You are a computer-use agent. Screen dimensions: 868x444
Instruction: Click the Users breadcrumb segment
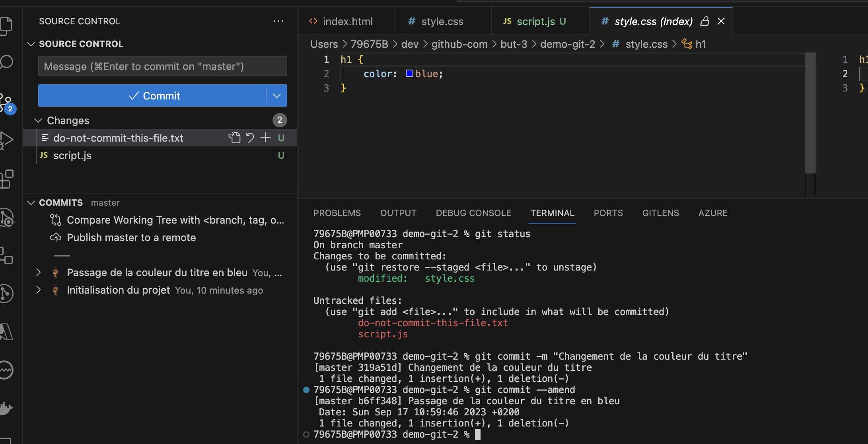point(324,44)
